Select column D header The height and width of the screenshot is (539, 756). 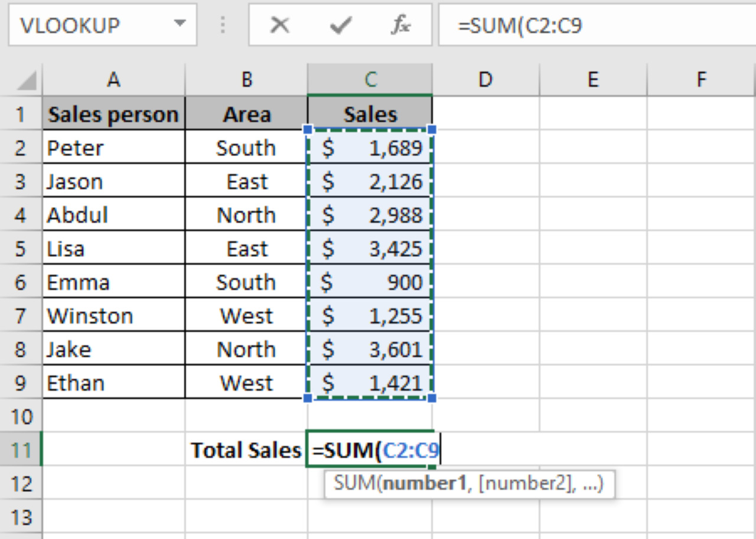(x=485, y=79)
